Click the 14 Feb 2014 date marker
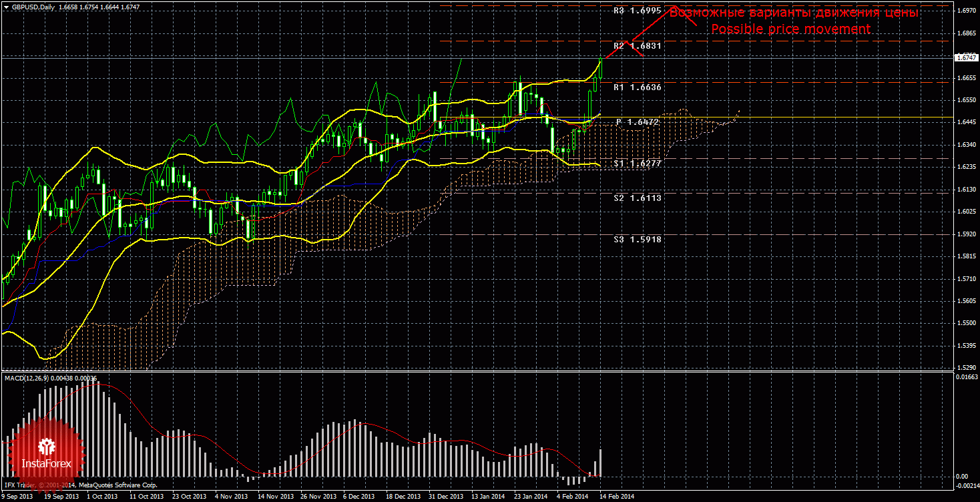The height and width of the screenshot is (502, 980). [616, 497]
